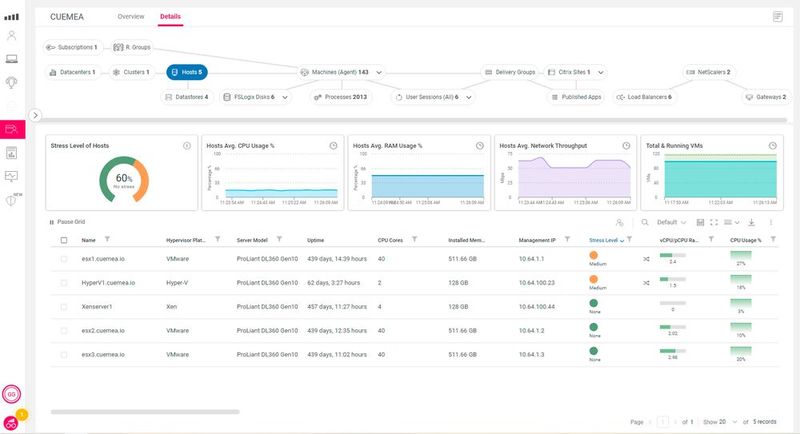
Task: Open the three-dot more options menu in grid toolbar
Action: [x=771, y=222]
